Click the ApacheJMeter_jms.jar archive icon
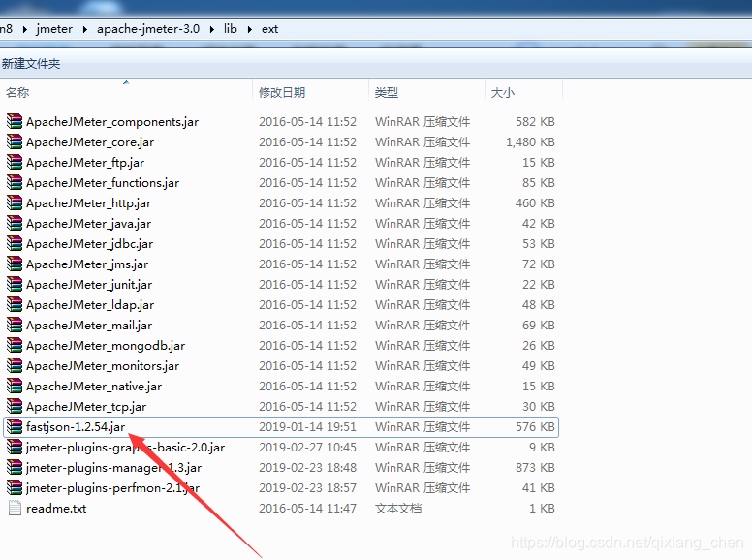The width and height of the screenshot is (752, 560). [15, 264]
